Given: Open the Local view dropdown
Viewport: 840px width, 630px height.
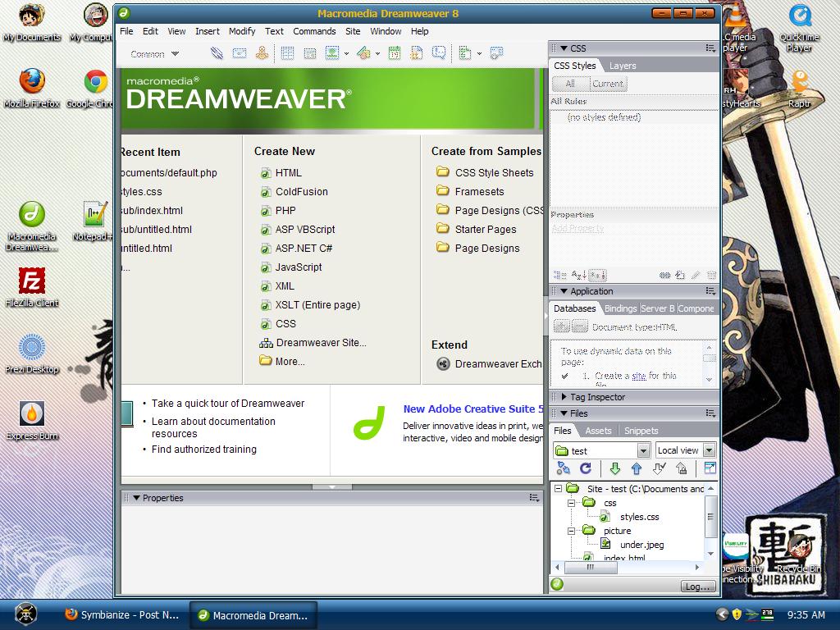Looking at the screenshot, I should 710,450.
